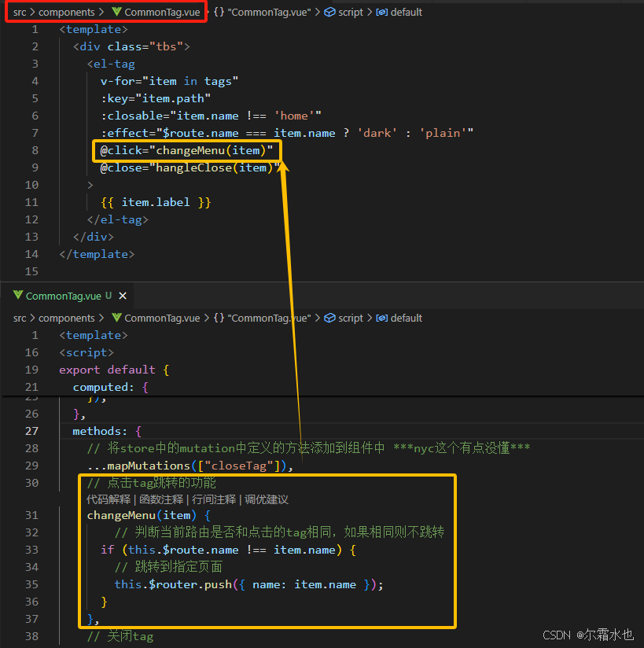Viewport: 644px width, 648px height.
Task: Click line number 8 in the gutter
Action: tap(35, 150)
